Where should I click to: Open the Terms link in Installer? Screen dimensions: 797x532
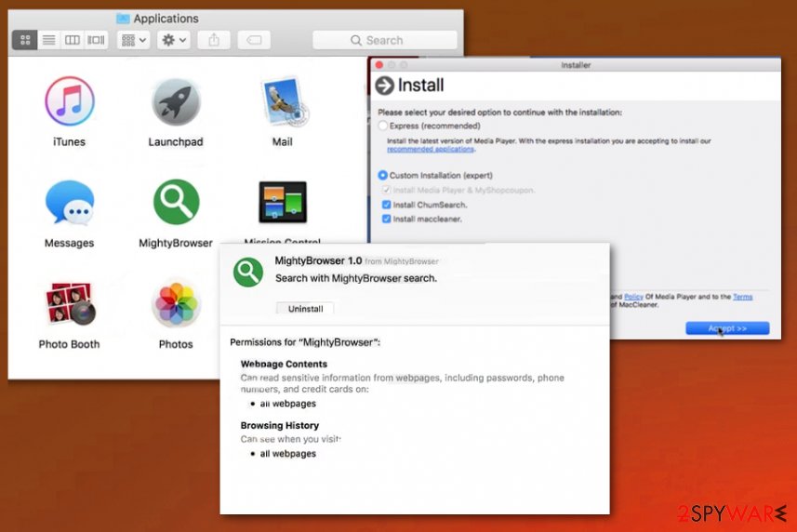(x=743, y=297)
